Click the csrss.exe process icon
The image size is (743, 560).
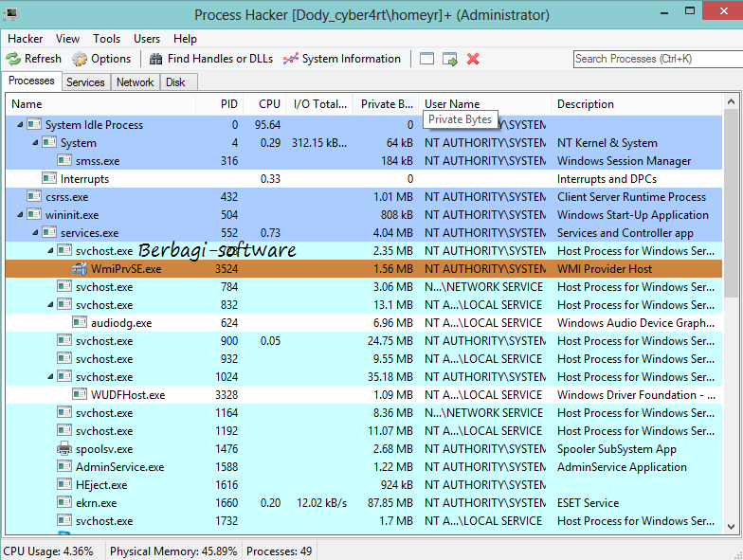(x=34, y=197)
